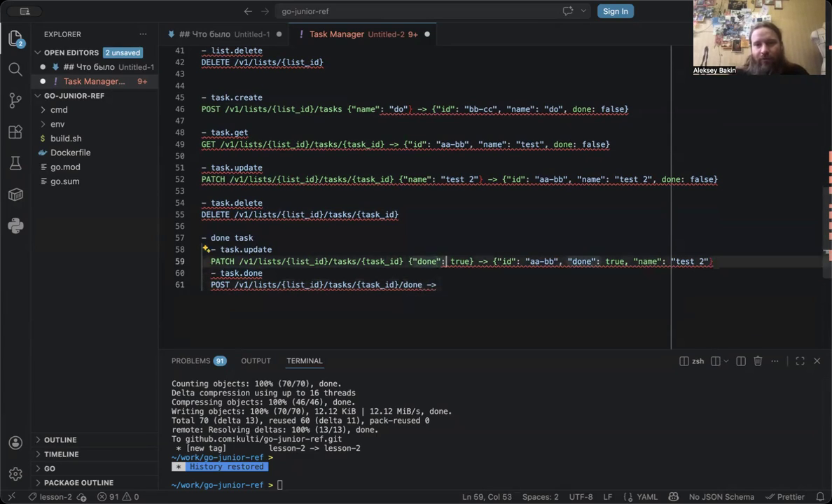Open the Python view in activity bar
The width and height of the screenshot is (832, 504).
(15, 226)
